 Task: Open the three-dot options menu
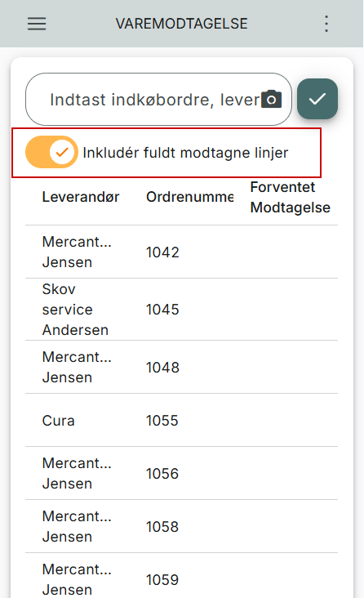[326, 24]
